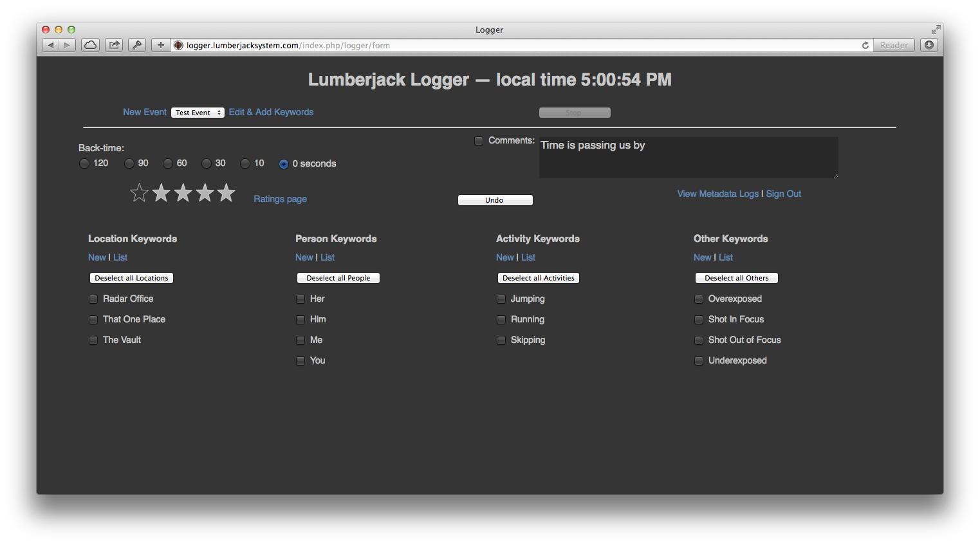Viewport: 980px width, 545px height.
Task: Click the Undo button
Action: [x=495, y=199]
